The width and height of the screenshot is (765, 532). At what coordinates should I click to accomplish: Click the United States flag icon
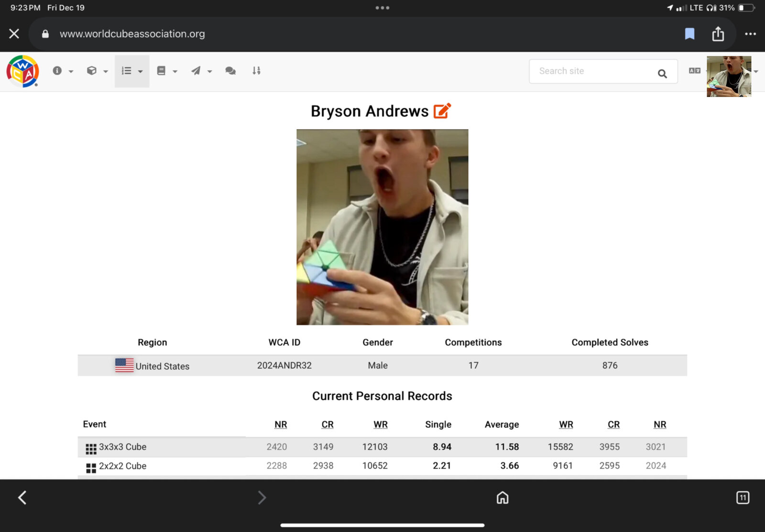[x=124, y=365]
